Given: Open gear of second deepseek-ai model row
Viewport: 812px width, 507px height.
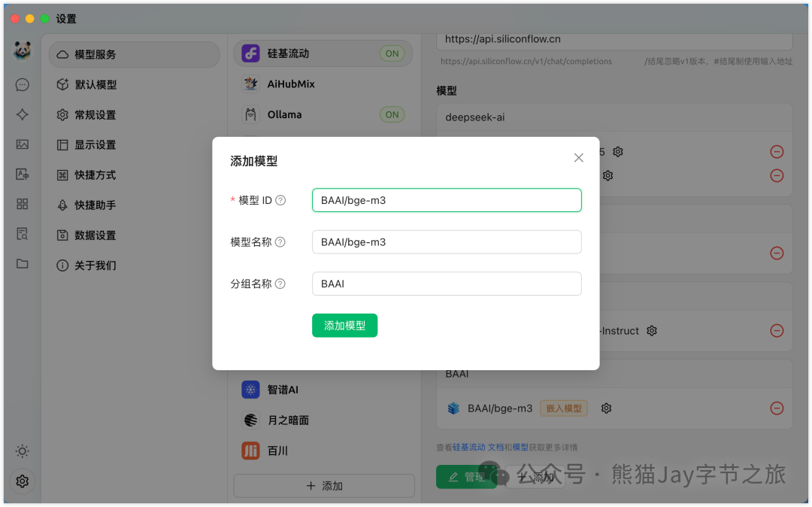Looking at the screenshot, I should [x=608, y=175].
